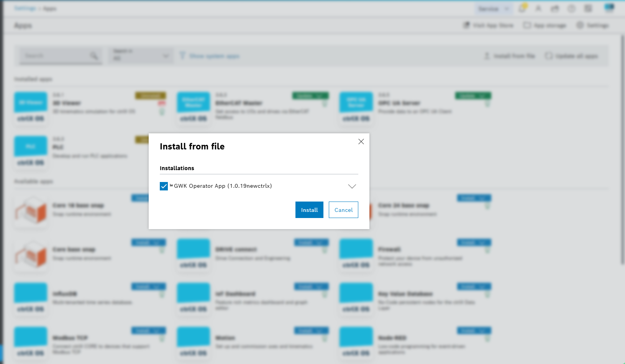Viewport: 625px width, 364px height.
Task: Click the Visit App Store icon
Action: [466, 25]
